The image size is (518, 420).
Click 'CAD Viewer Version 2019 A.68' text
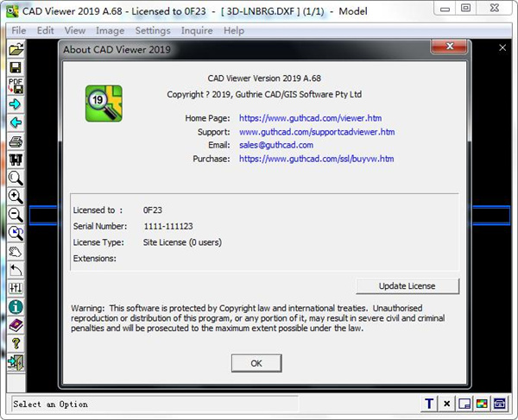click(x=264, y=78)
